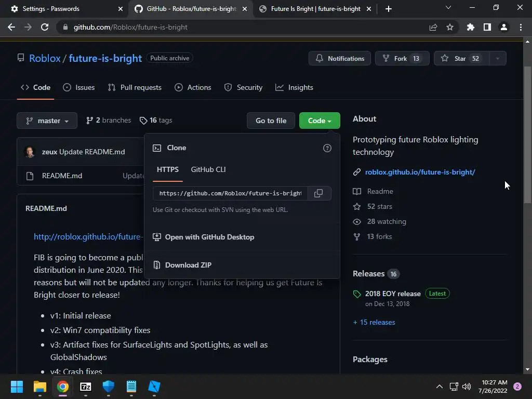Fork the repository
Screen dimensions: 532x399
(x=402, y=58)
